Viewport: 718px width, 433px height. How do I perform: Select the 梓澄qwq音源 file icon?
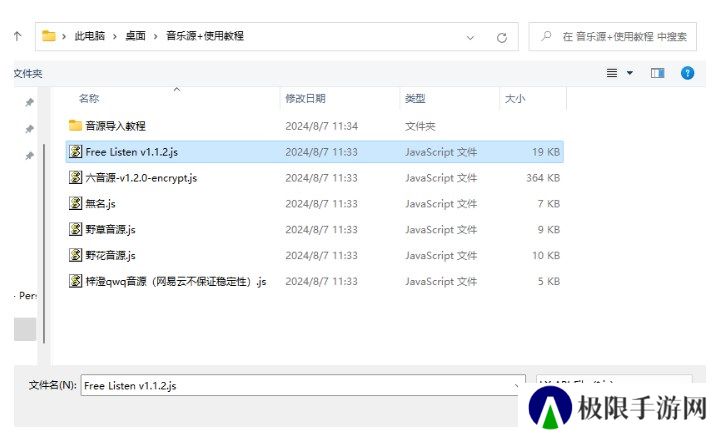(x=76, y=281)
